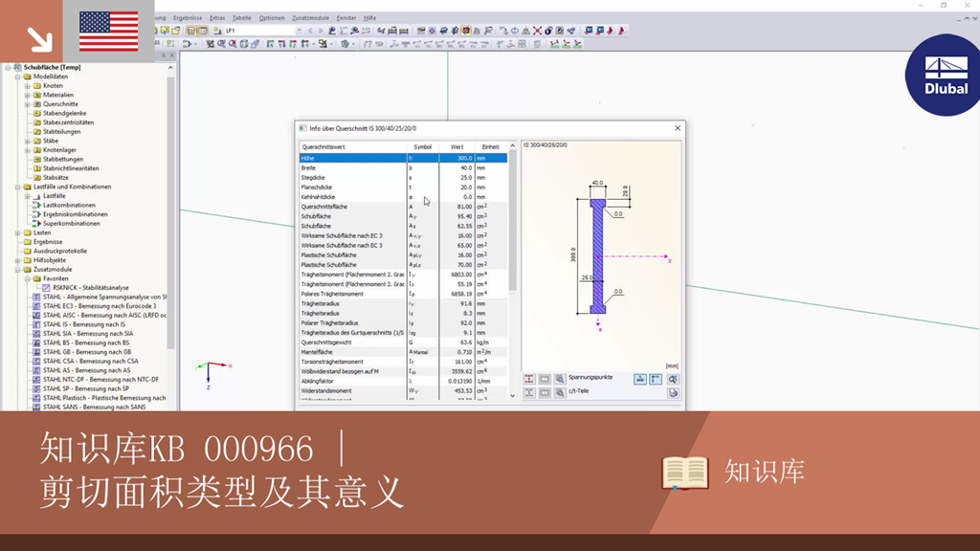Expand the Querschnitte node
980x551 pixels.
tap(28, 104)
